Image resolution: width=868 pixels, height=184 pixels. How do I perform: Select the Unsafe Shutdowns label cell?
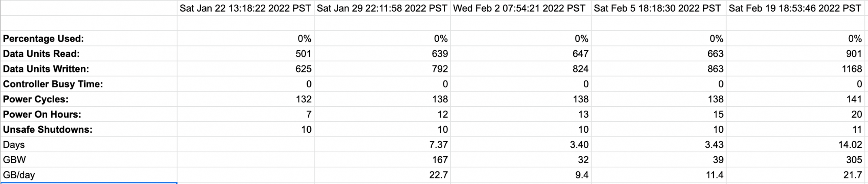[x=89, y=130]
